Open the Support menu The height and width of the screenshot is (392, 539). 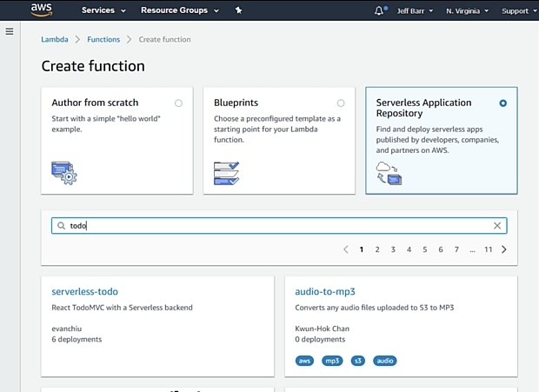(x=519, y=11)
